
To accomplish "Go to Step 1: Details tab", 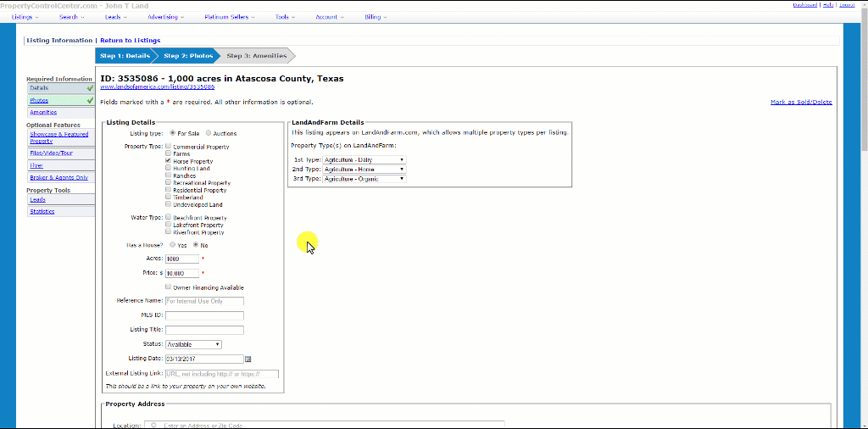I will tap(125, 56).
